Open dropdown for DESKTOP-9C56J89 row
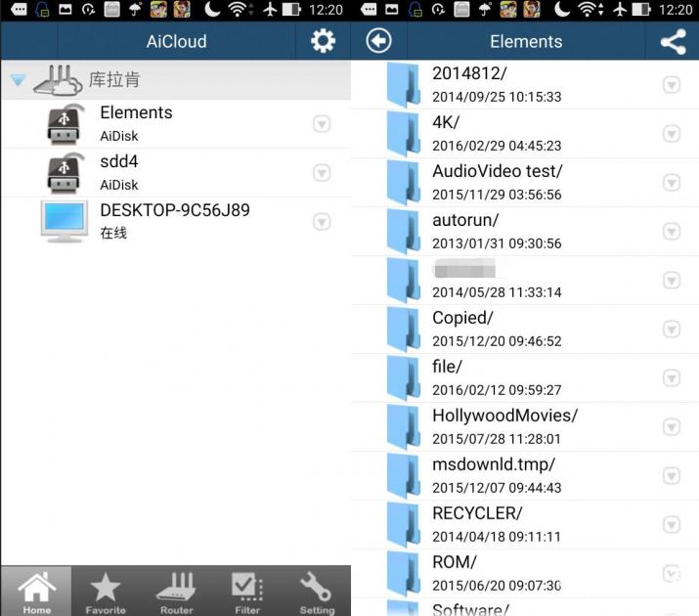This screenshot has width=699, height=616. coord(322,222)
